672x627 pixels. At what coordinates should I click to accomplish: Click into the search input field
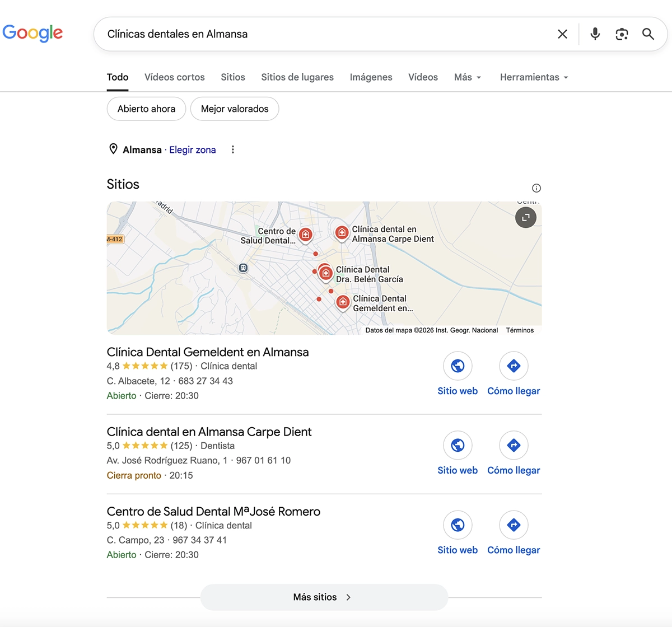point(325,34)
